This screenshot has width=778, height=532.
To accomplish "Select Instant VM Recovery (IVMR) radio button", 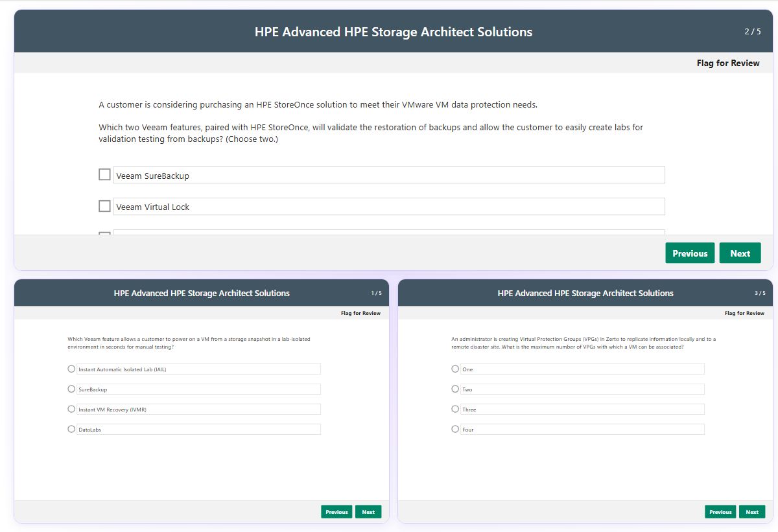I will point(71,409).
